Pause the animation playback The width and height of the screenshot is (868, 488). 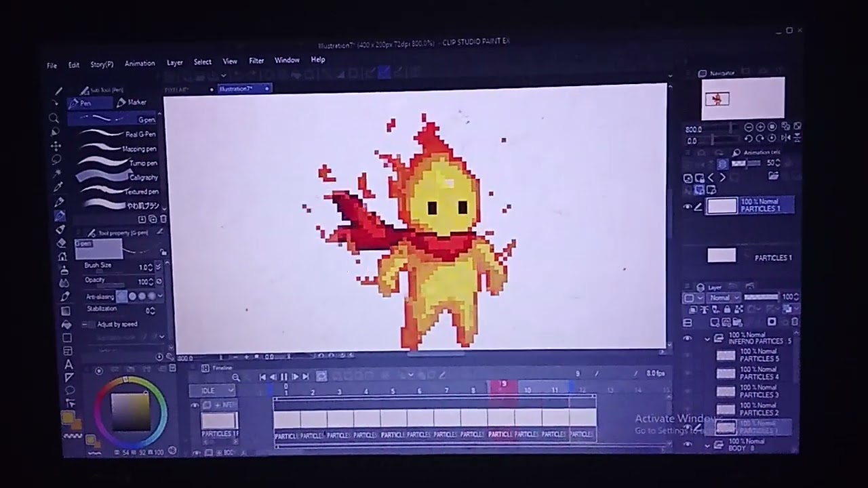283,377
